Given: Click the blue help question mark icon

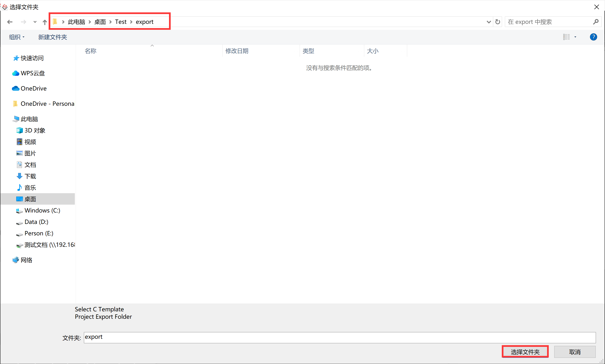Looking at the screenshot, I should 593,37.
